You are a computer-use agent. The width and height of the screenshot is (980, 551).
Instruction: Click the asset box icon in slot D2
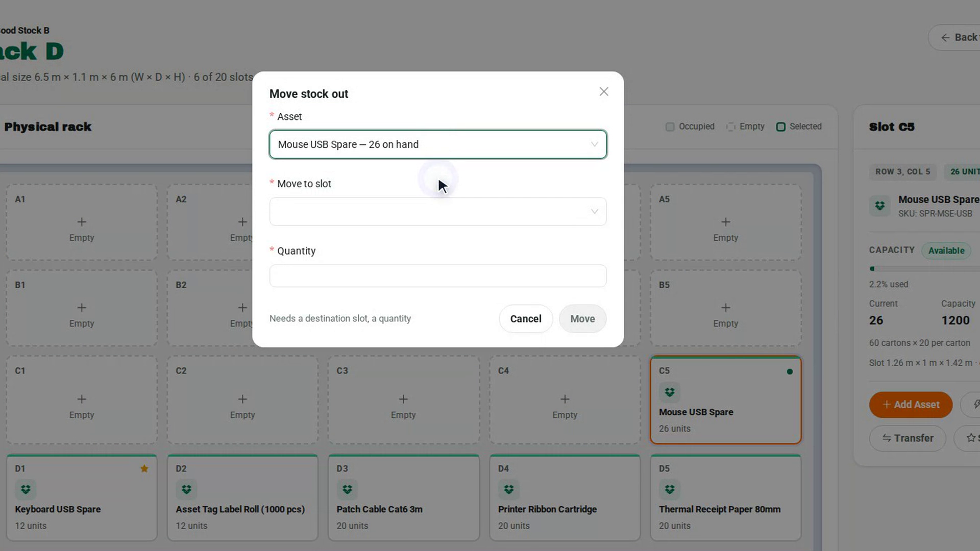186,490
